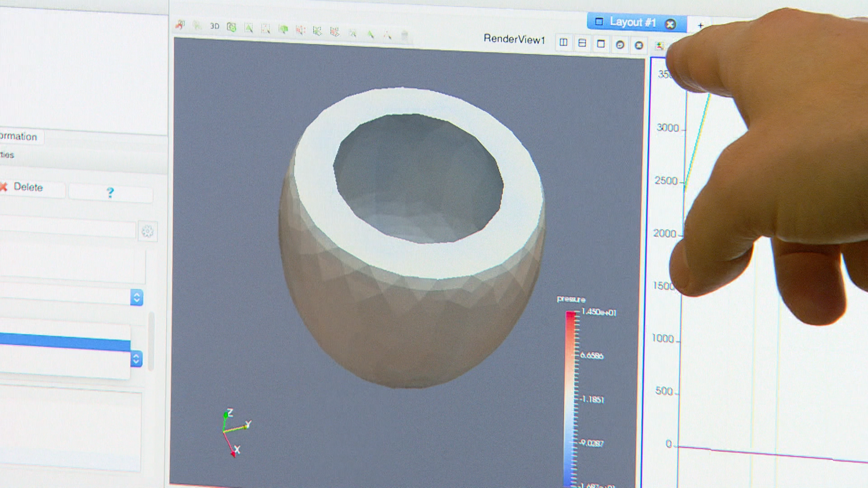Switch to the Layout #1 tab
Viewport: 868px width, 488px height.
(x=632, y=22)
